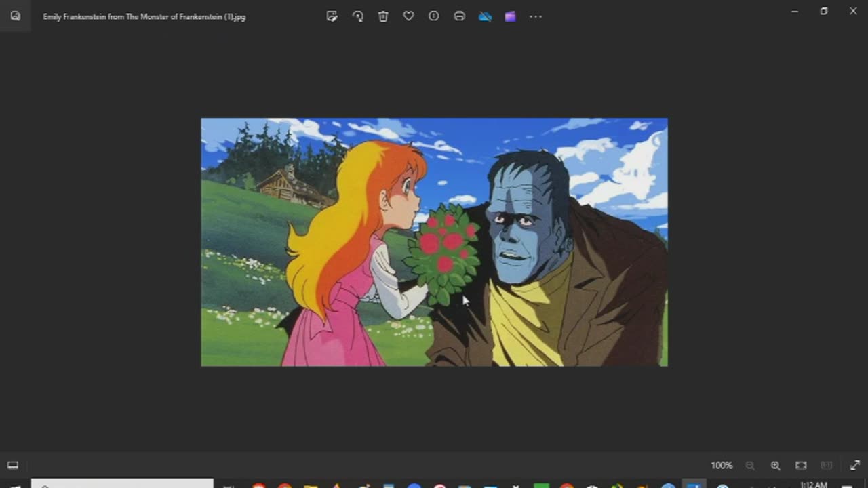868x488 pixels.
Task: Click the OneDrive cloud icon
Action: point(485,16)
